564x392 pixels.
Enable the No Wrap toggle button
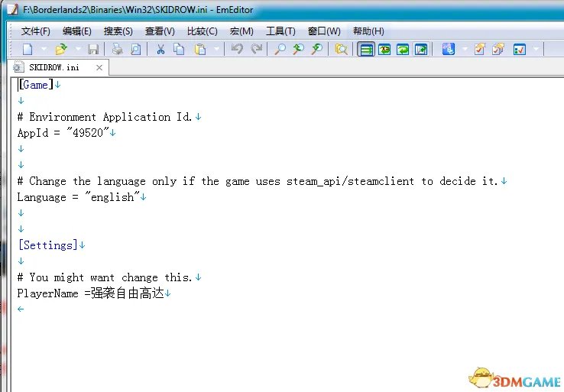(x=366, y=49)
